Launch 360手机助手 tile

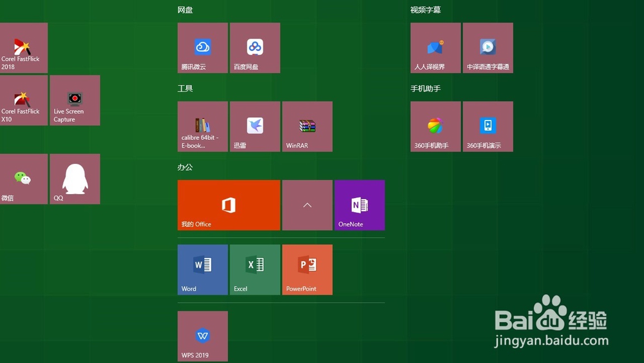tap(435, 126)
